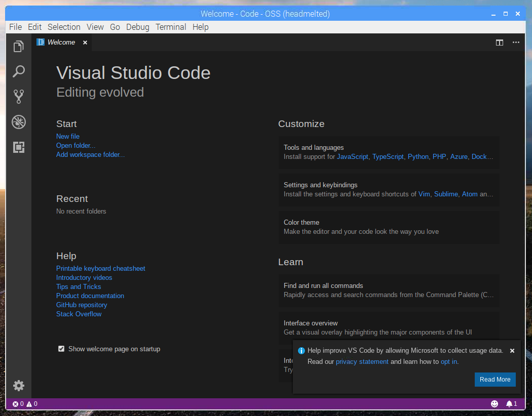
Task: Select the Welcome tab
Action: 61,43
